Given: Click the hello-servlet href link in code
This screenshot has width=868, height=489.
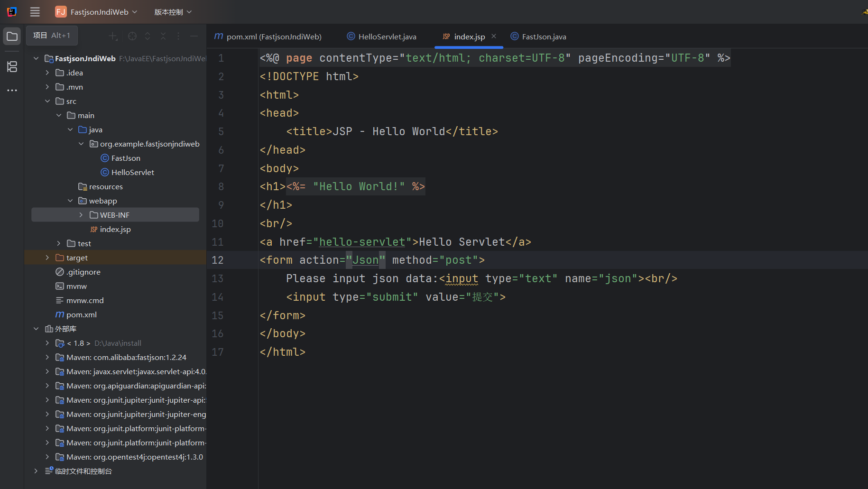Looking at the screenshot, I should click(362, 242).
